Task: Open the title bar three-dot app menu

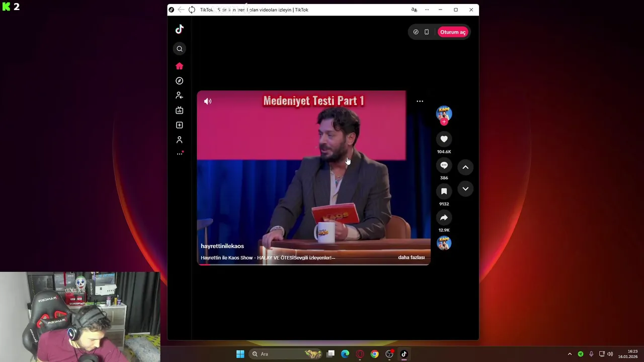Action: click(427, 10)
